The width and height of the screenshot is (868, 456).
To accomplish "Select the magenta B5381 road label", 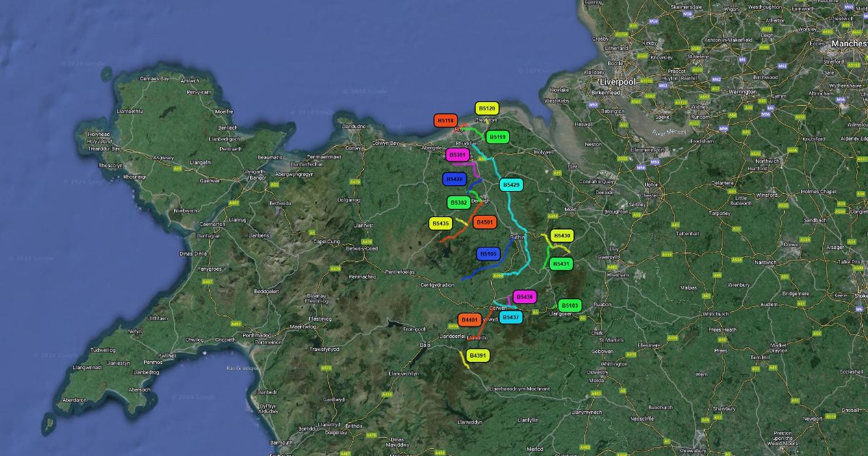I will click(x=457, y=155).
